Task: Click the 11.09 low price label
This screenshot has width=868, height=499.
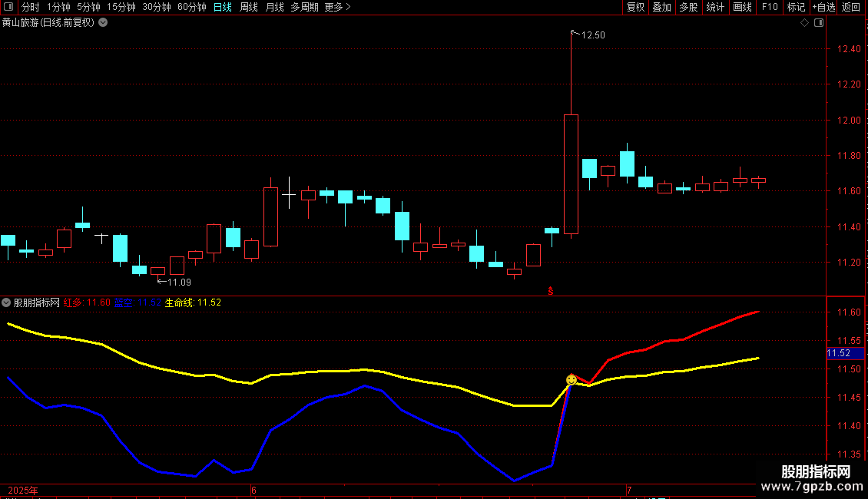Action: 179,283
